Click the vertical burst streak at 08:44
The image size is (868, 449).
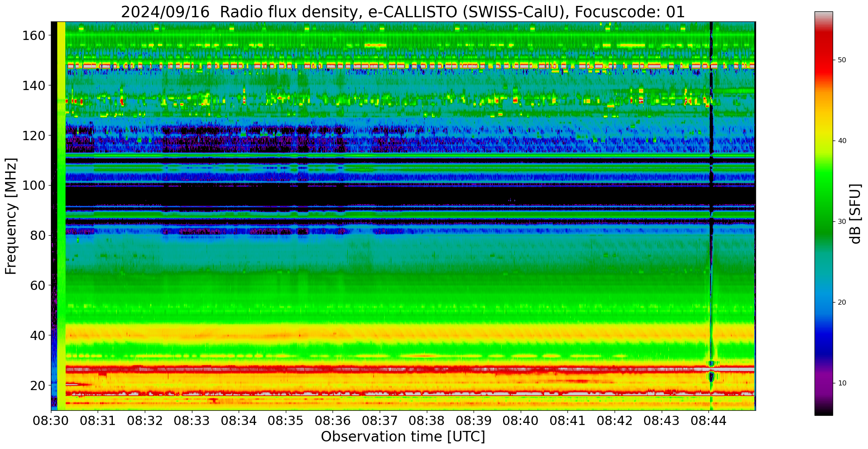(711, 216)
